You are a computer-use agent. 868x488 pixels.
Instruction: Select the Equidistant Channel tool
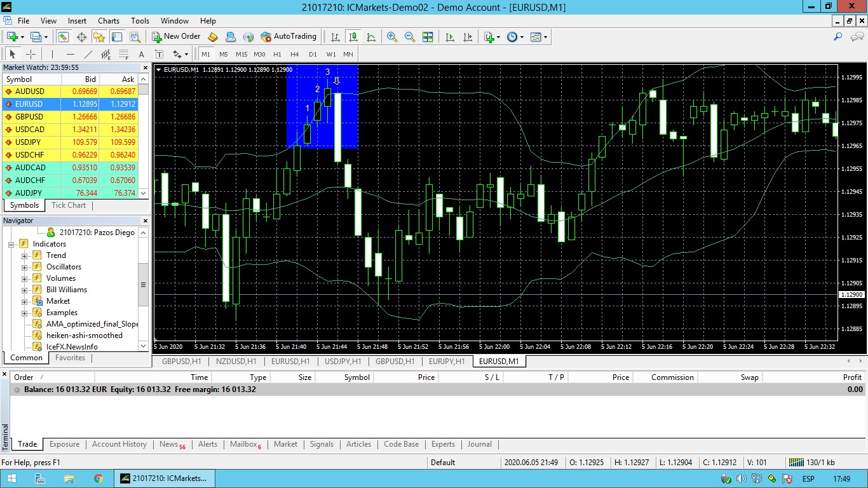(x=105, y=55)
